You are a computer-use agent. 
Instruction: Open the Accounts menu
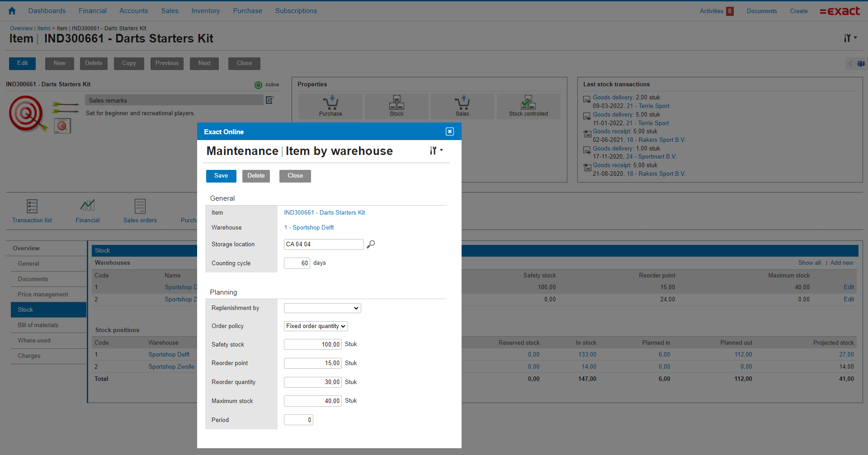[133, 11]
